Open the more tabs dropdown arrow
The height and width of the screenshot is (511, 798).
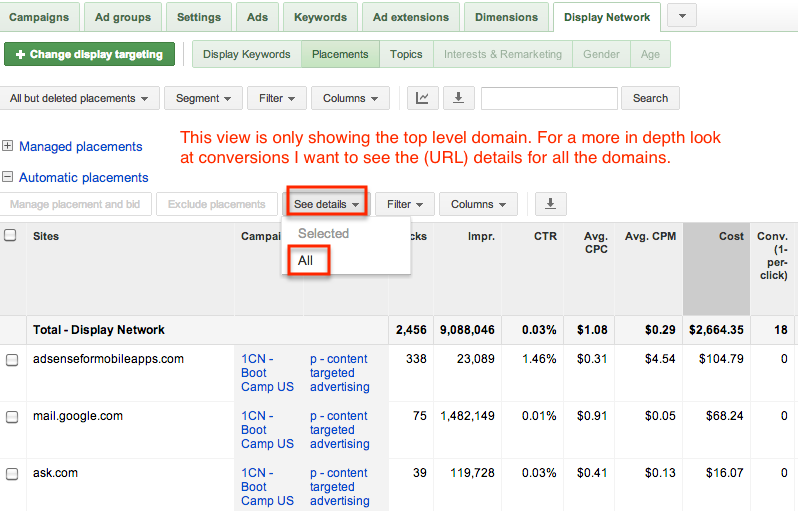coord(682,16)
